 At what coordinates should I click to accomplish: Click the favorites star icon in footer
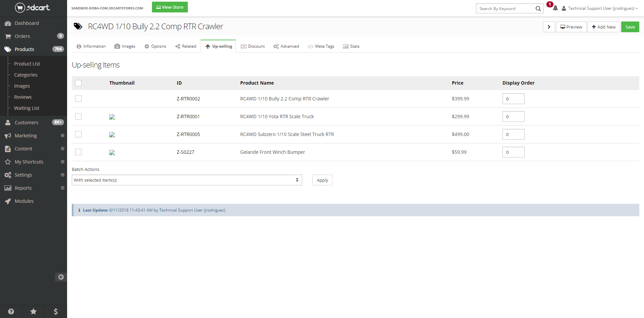tap(34, 312)
